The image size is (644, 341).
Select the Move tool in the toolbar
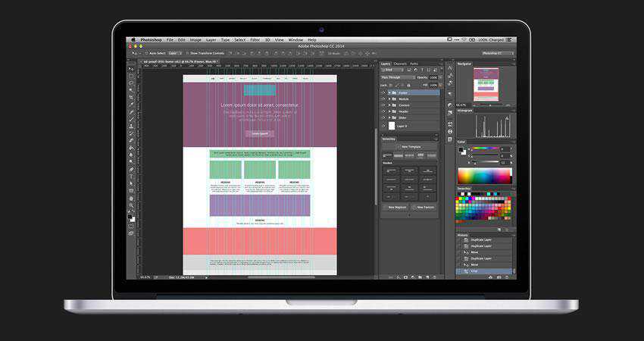pyautogui.click(x=131, y=68)
